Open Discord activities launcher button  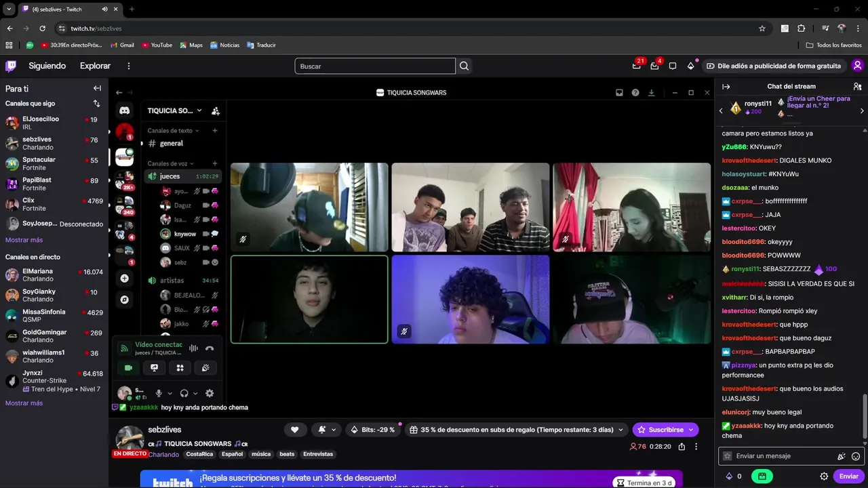pos(180,367)
